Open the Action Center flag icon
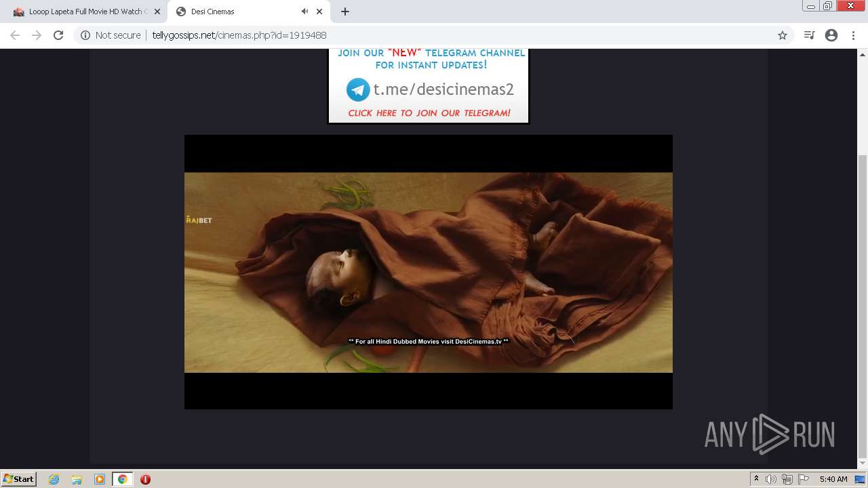 coord(804,479)
